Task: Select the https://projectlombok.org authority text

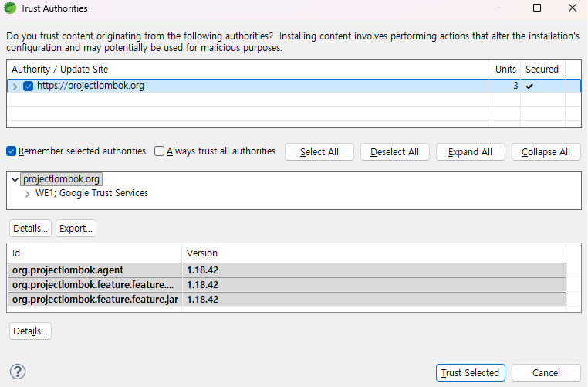Action: click(x=90, y=86)
